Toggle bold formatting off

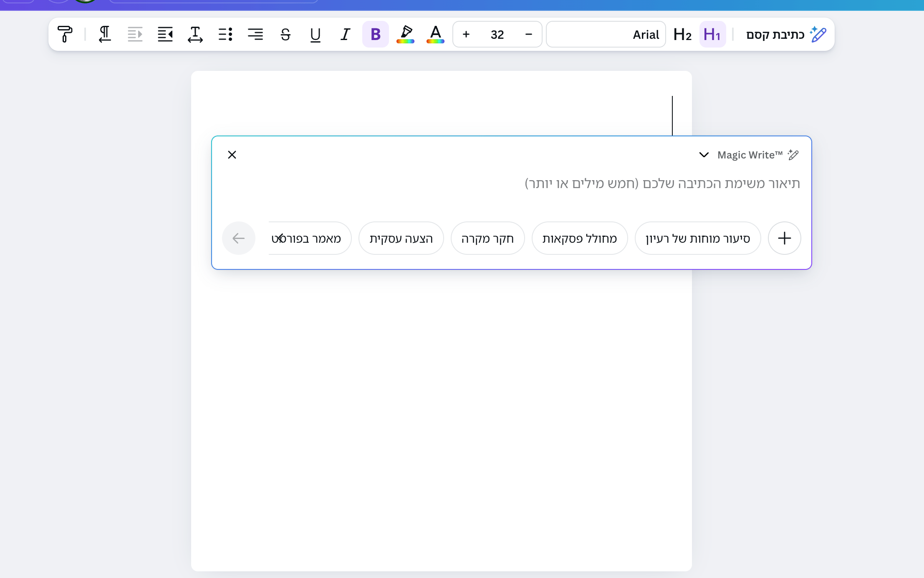(375, 34)
